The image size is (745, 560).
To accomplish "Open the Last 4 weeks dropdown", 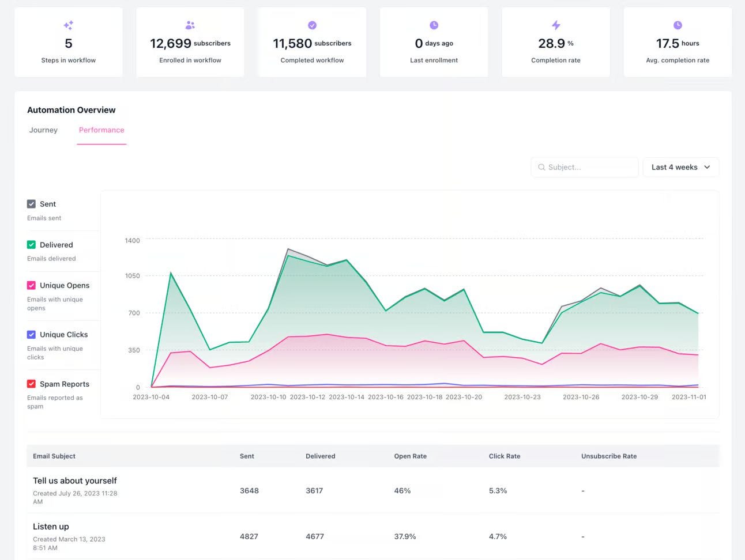I will tap(680, 167).
